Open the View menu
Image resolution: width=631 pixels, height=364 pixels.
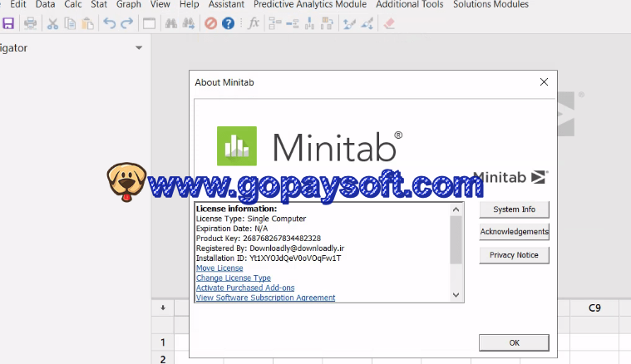[160, 4]
